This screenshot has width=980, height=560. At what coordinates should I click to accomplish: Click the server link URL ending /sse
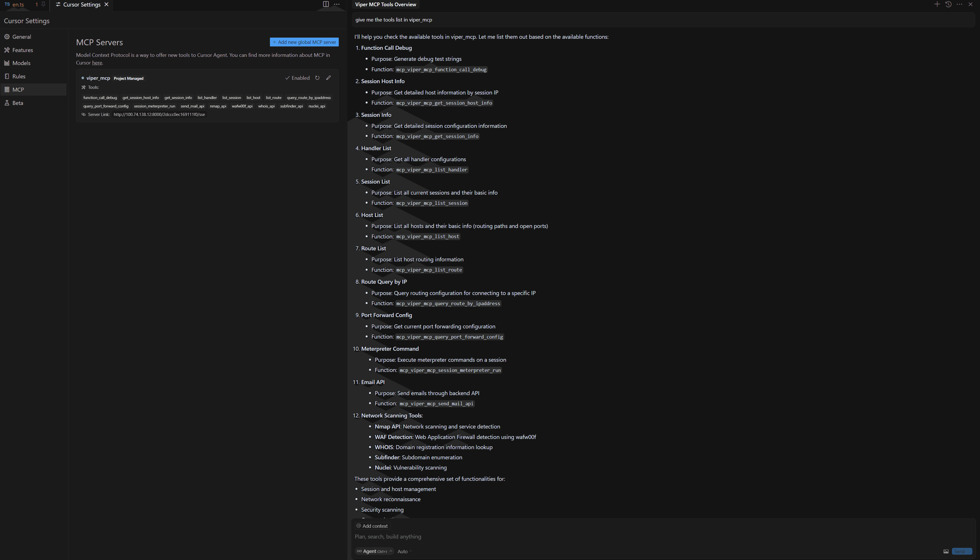159,115
